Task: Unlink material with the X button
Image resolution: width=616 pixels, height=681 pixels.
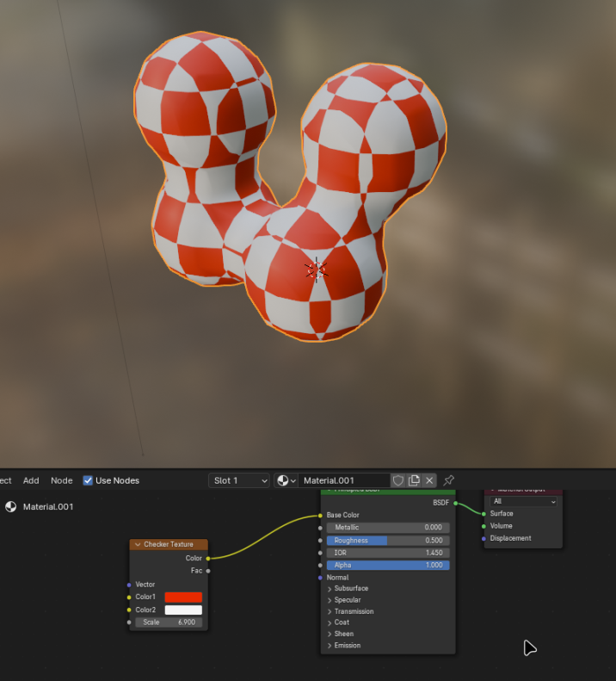Action: 429,480
